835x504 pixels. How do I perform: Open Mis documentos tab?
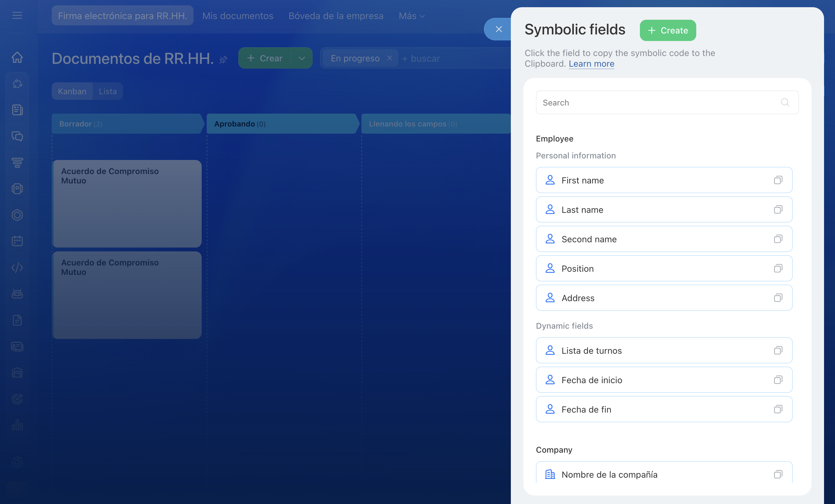(237, 16)
